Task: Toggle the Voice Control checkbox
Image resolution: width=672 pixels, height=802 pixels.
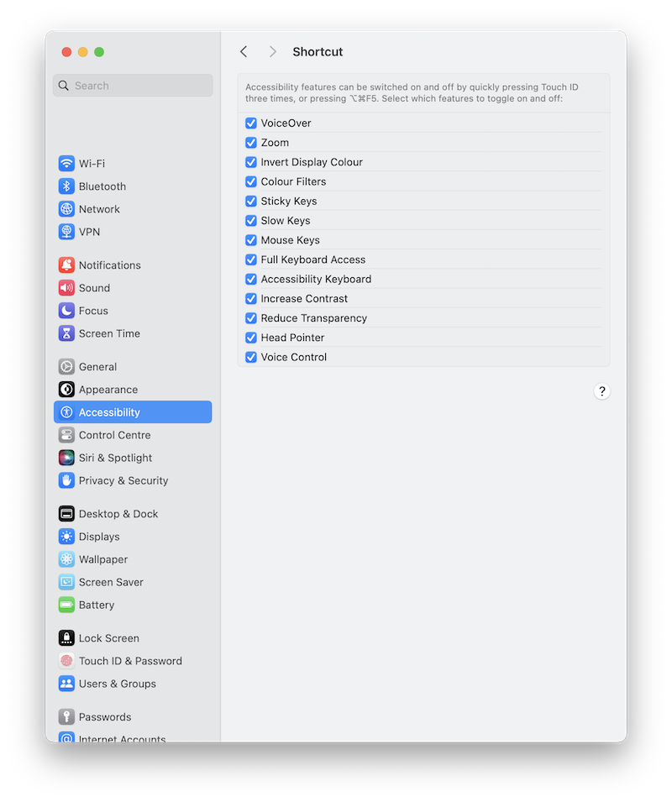Action: click(250, 356)
